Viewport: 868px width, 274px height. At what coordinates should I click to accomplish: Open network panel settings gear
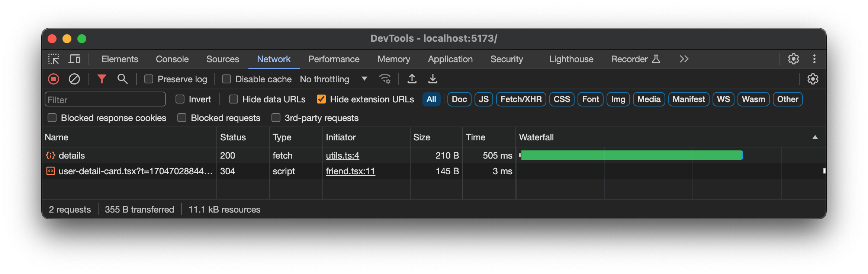point(813,79)
